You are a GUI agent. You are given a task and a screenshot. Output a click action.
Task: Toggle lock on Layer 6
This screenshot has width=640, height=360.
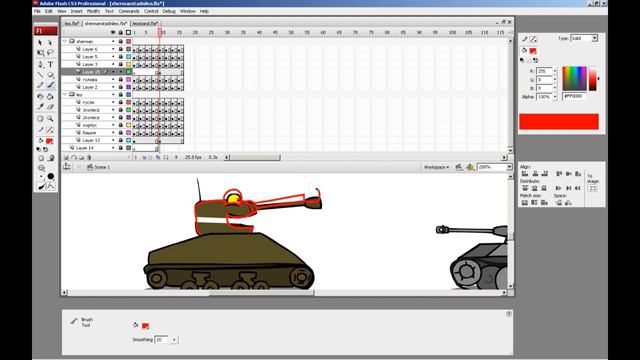(120, 49)
